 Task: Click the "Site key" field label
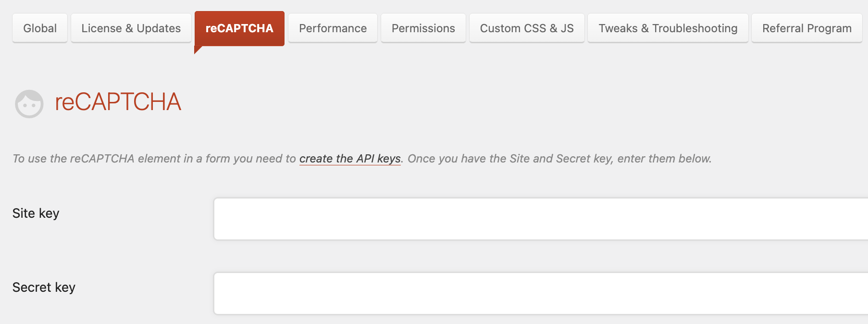[x=36, y=213]
